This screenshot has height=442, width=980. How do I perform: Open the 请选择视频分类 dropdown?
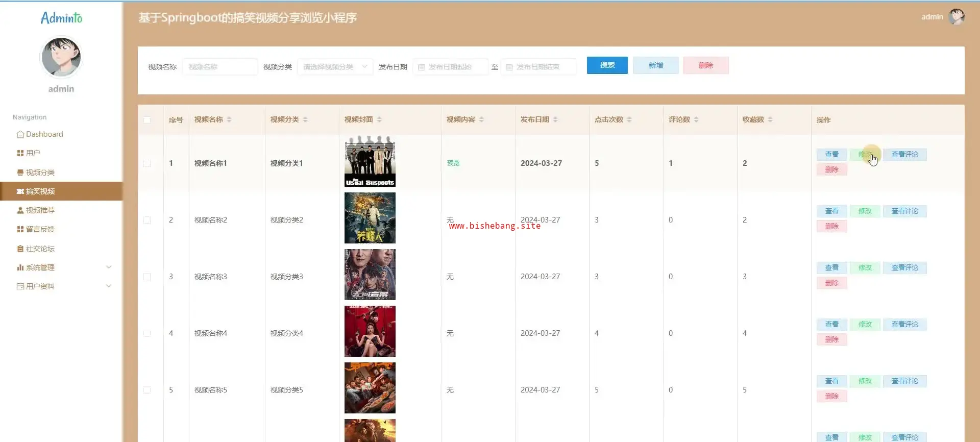click(335, 67)
